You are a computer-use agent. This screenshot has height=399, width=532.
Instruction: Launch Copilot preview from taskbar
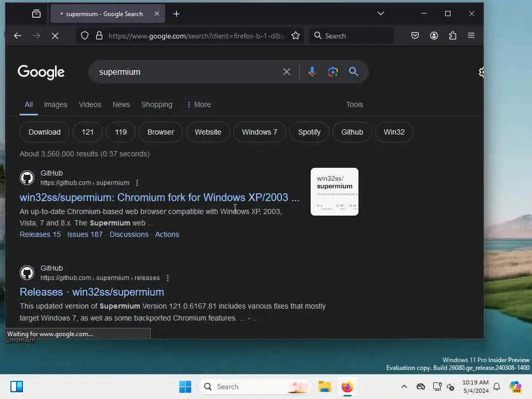[515, 387]
